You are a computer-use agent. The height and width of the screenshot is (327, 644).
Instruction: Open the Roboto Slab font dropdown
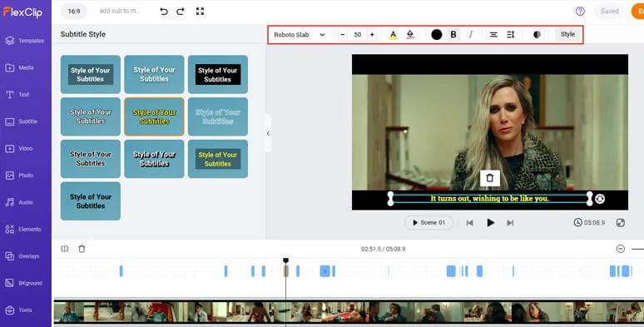[x=300, y=35]
